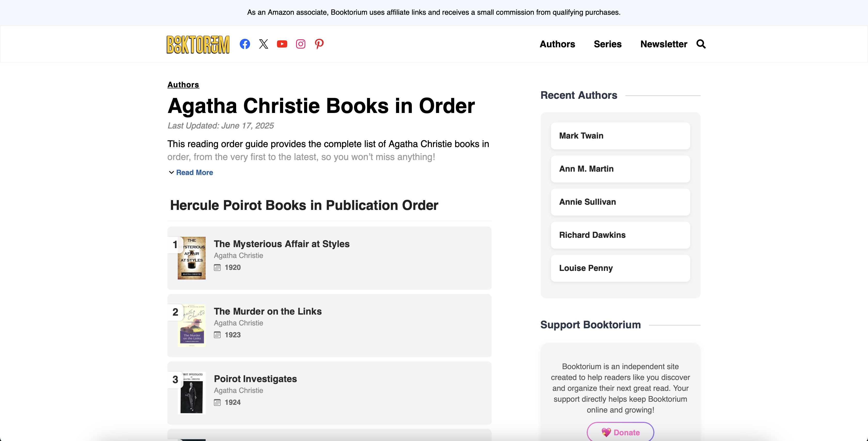Click 'Agatha Christie' author under Murder on the Links
868x441 pixels.
(238, 323)
